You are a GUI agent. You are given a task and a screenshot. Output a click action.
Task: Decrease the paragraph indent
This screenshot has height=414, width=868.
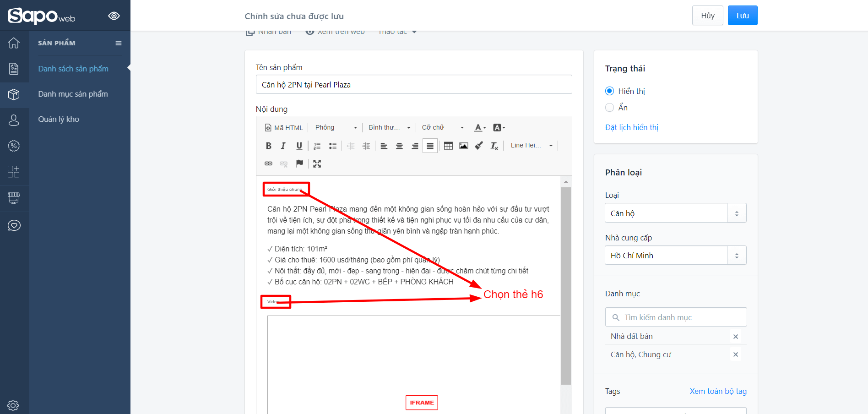[351, 146]
